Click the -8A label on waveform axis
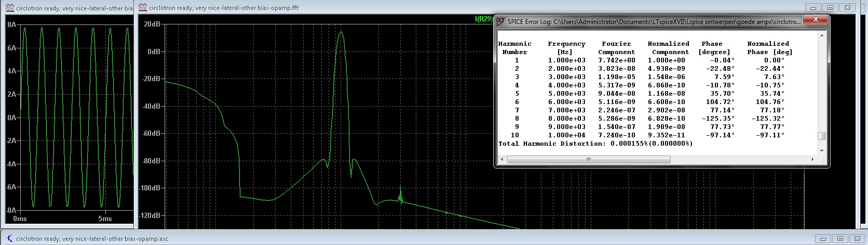Viewport: 868px width, 245px height. [x=10, y=211]
